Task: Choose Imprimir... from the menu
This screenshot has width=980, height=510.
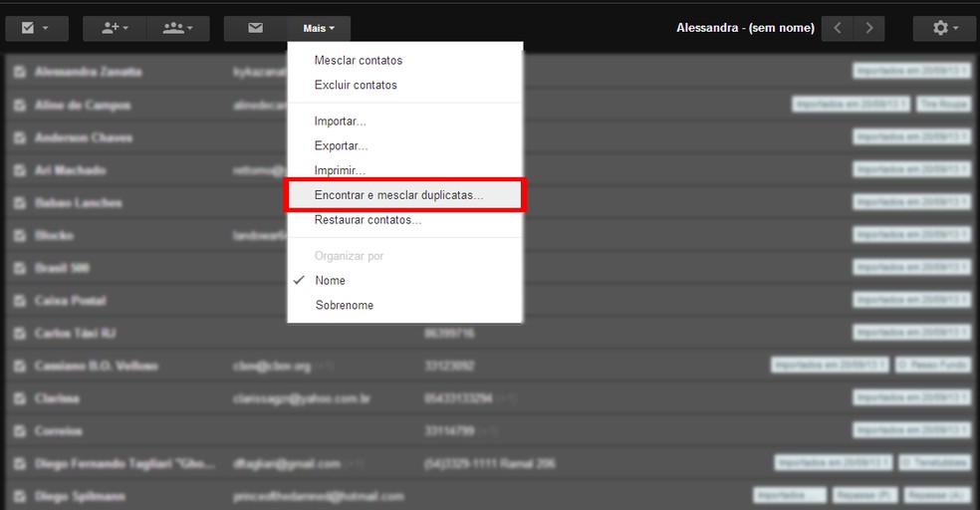Action: coord(405,169)
